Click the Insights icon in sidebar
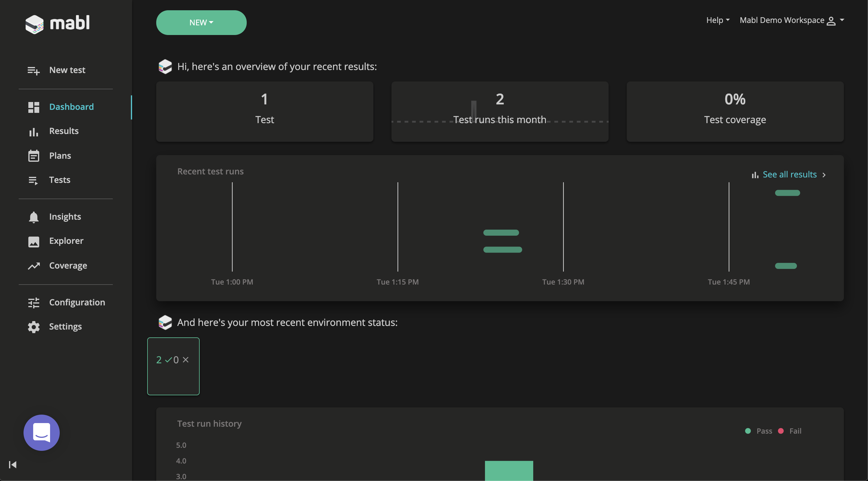This screenshot has width=868, height=481. point(34,216)
